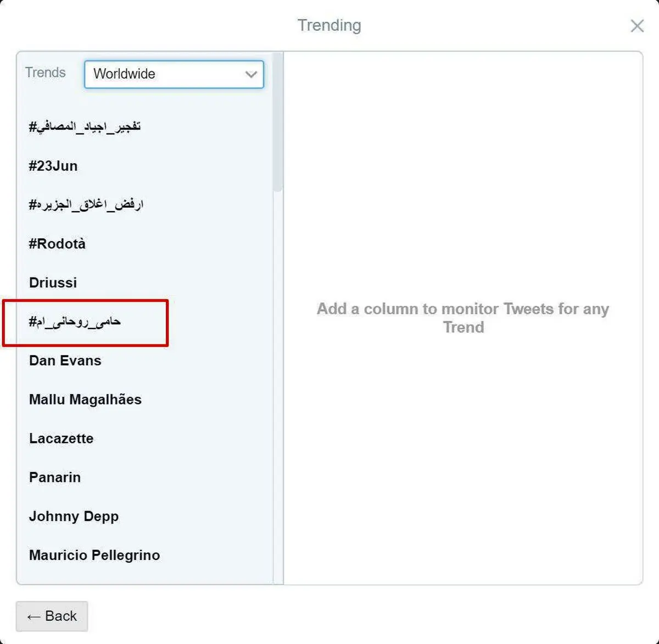Image resolution: width=659 pixels, height=644 pixels.
Task: Click the dropdown chevron arrow beside Worldwide
Action: pyautogui.click(x=251, y=74)
